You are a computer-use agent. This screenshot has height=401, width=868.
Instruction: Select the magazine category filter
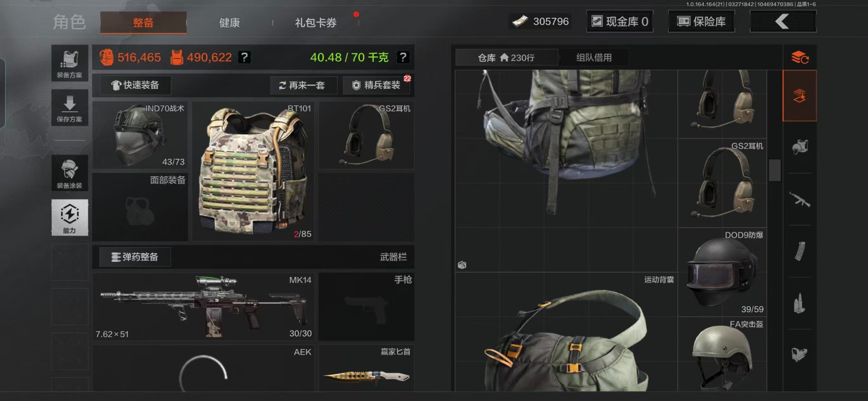pos(800,251)
